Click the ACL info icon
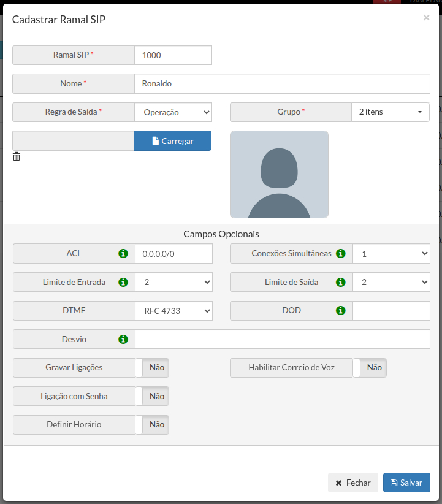Image resolution: width=442 pixels, height=504 pixels. point(123,253)
